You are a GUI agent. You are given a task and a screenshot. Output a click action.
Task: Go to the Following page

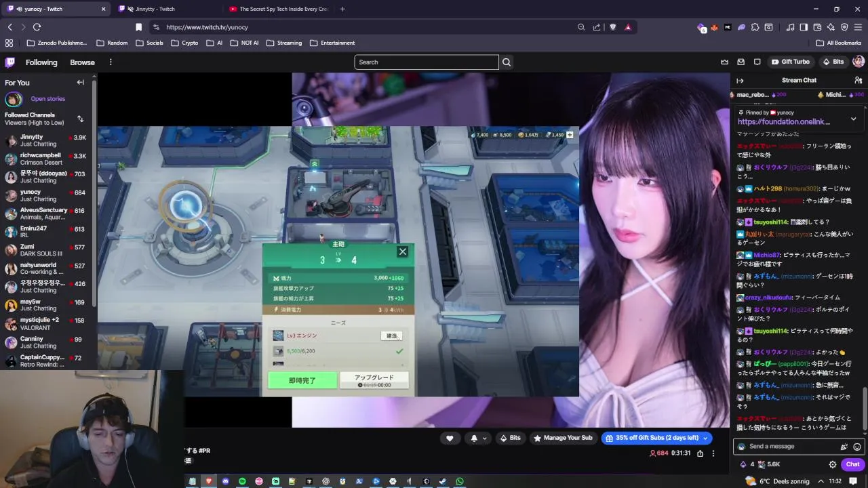click(x=41, y=62)
